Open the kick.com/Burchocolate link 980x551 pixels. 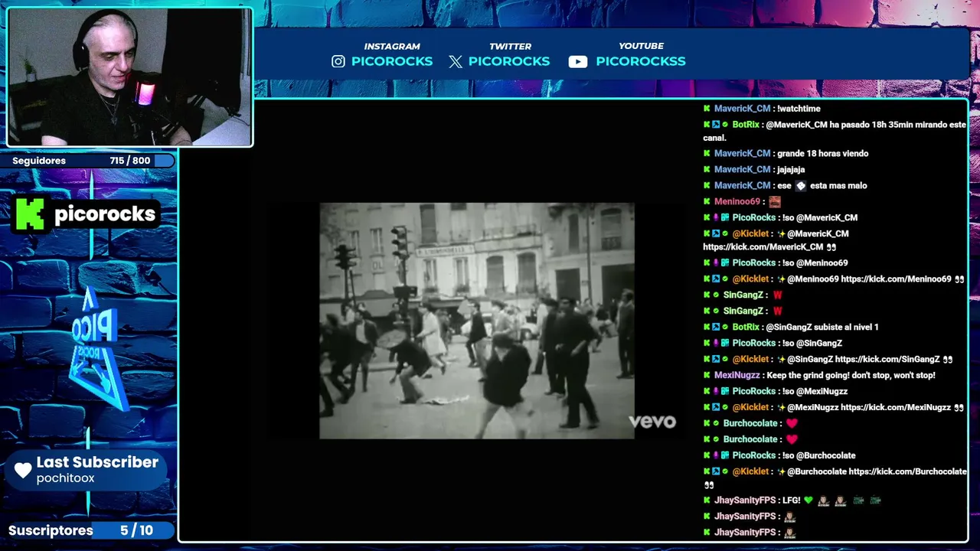coord(908,472)
